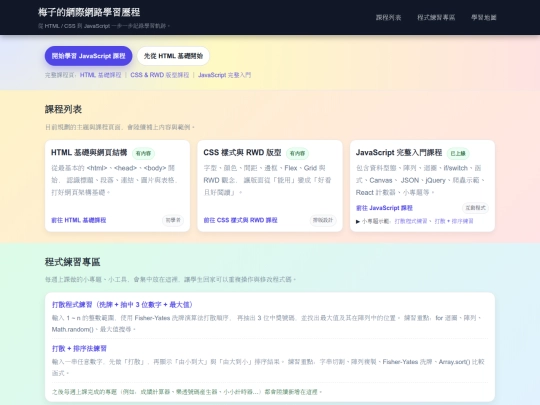The width and height of the screenshot is (540, 405).
Task: Click the 排版設計 tag on CSS card
Action: pyautogui.click(x=322, y=220)
